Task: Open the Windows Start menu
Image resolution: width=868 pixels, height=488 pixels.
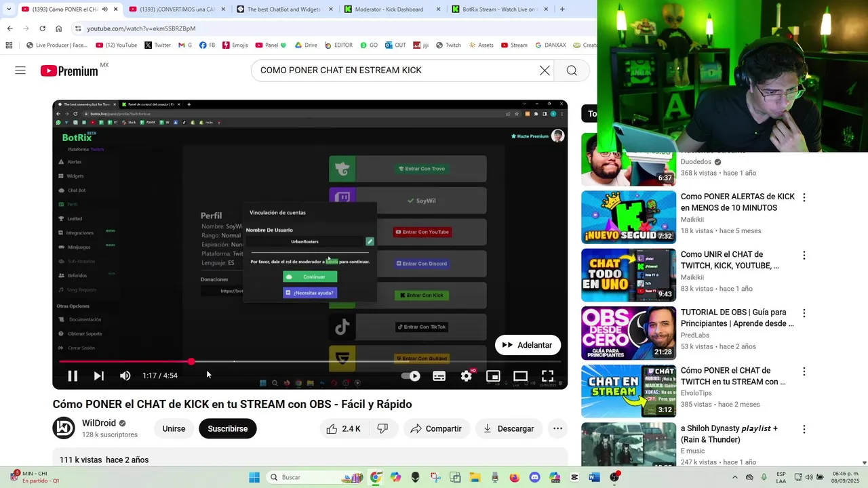Action: tap(254, 477)
